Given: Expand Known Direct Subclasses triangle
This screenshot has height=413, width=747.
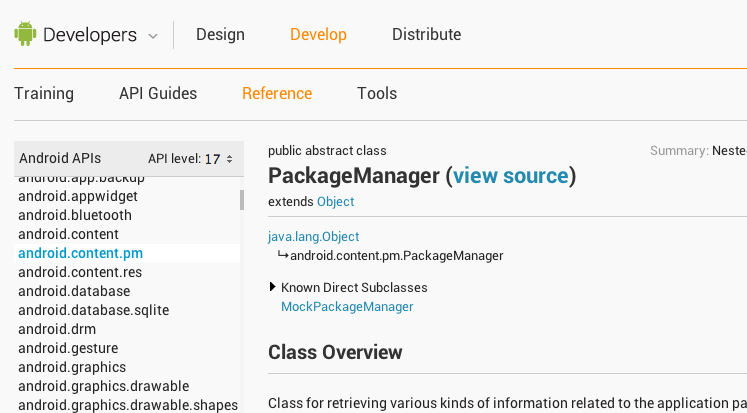Looking at the screenshot, I should 273,287.
